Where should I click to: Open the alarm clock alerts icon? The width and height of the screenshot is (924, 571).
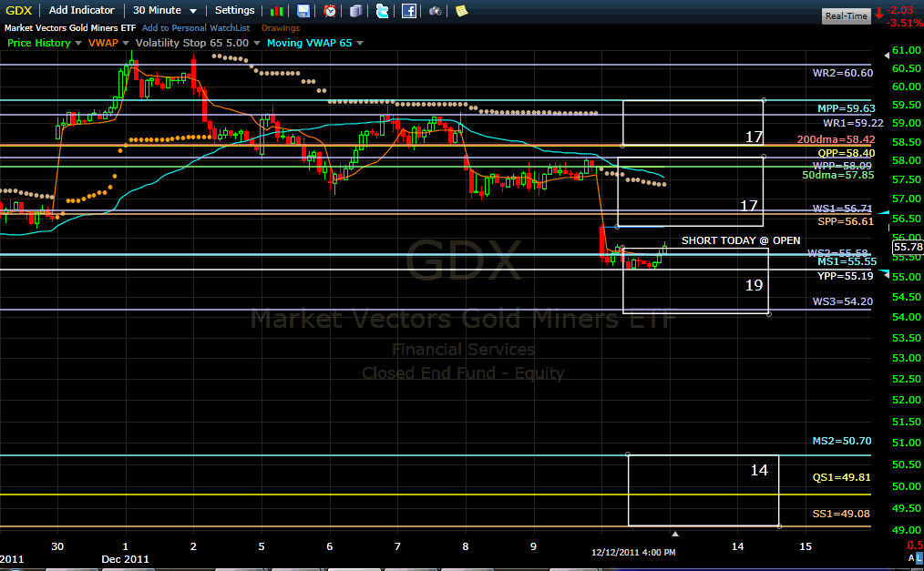(330, 11)
